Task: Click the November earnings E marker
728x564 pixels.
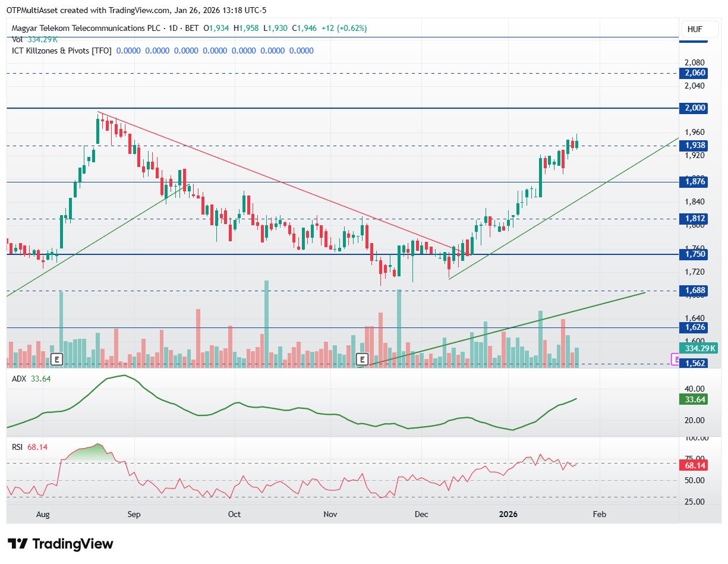Action: 362,359
